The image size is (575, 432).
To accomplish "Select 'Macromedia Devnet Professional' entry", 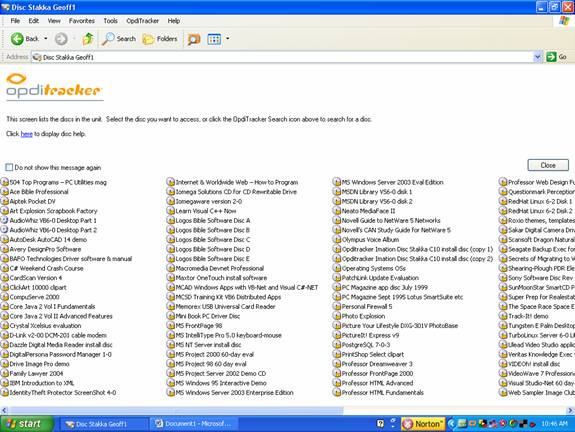I will (220, 268).
